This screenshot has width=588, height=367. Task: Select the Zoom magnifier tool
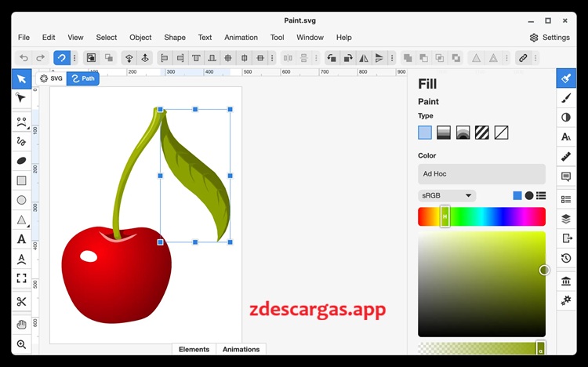pos(21,344)
